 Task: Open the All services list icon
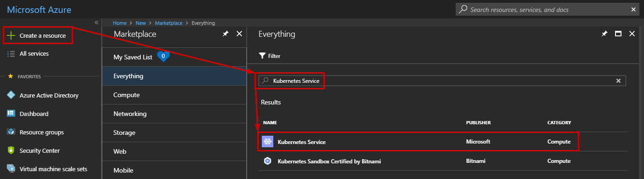11,54
